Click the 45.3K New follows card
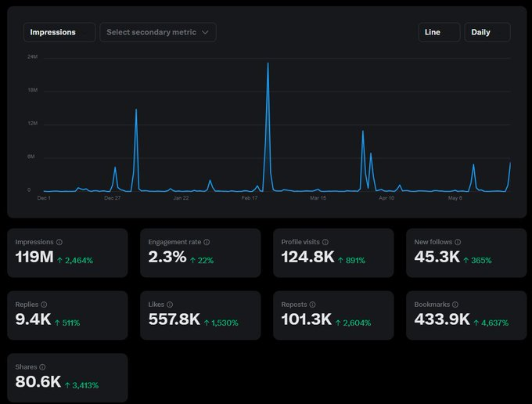This screenshot has width=532, height=404. point(466,253)
